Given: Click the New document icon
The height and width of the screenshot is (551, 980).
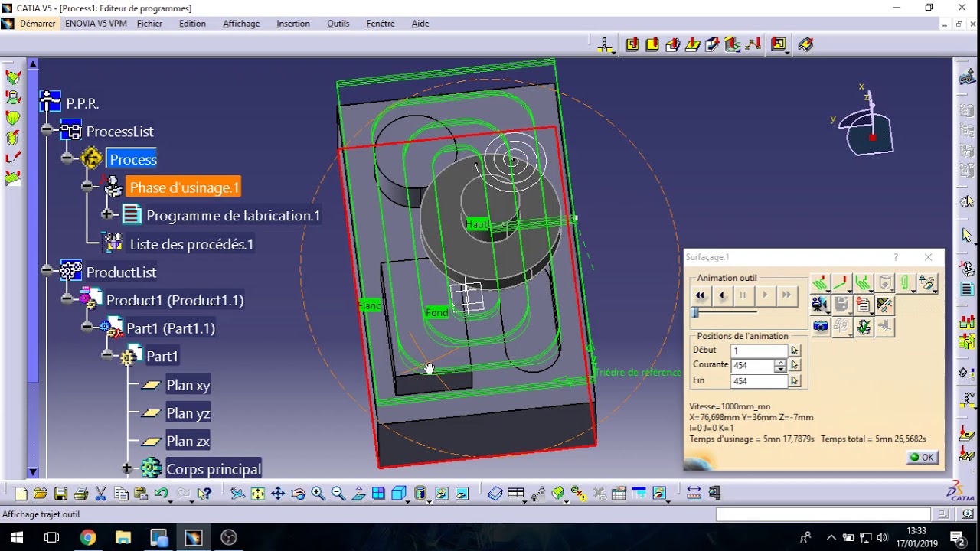Looking at the screenshot, I should tap(21, 494).
